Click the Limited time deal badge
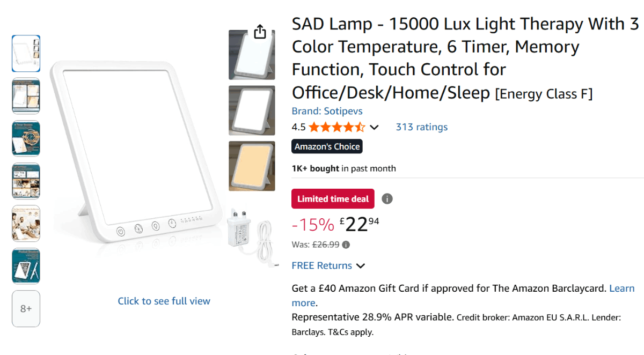The image size is (644, 355). pyautogui.click(x=333, y=199)
